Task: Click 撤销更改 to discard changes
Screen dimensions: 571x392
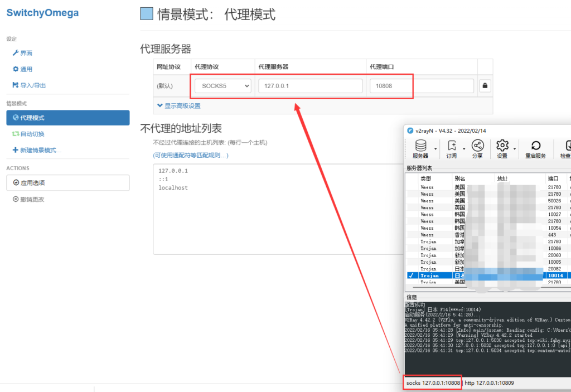Action: [32, 199]
